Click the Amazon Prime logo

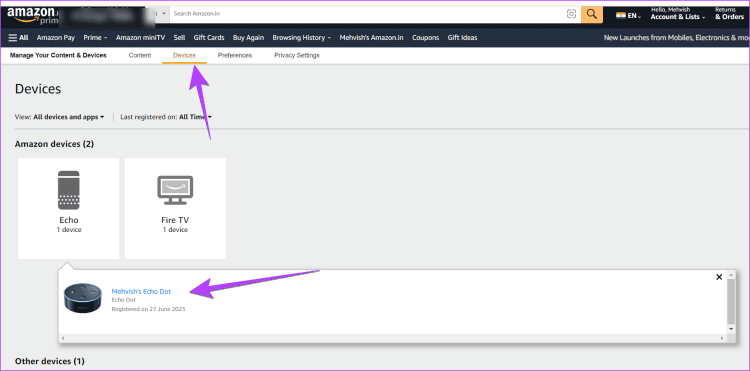[x=33, y=15]
